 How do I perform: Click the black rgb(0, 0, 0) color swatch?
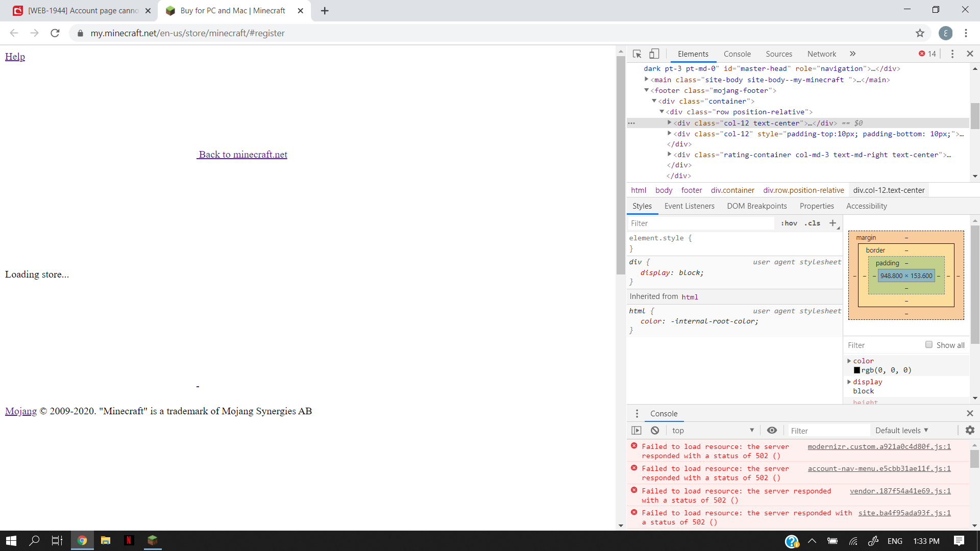tap(857, 370)
